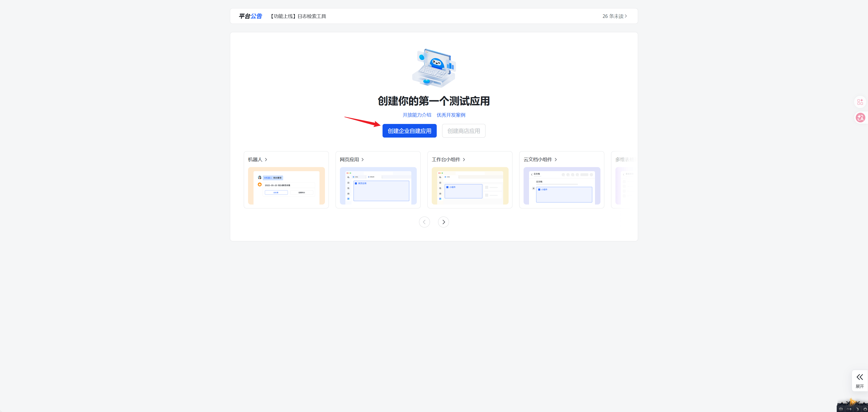Open the IME settings gear icon
868x412 pixels.
865,409
